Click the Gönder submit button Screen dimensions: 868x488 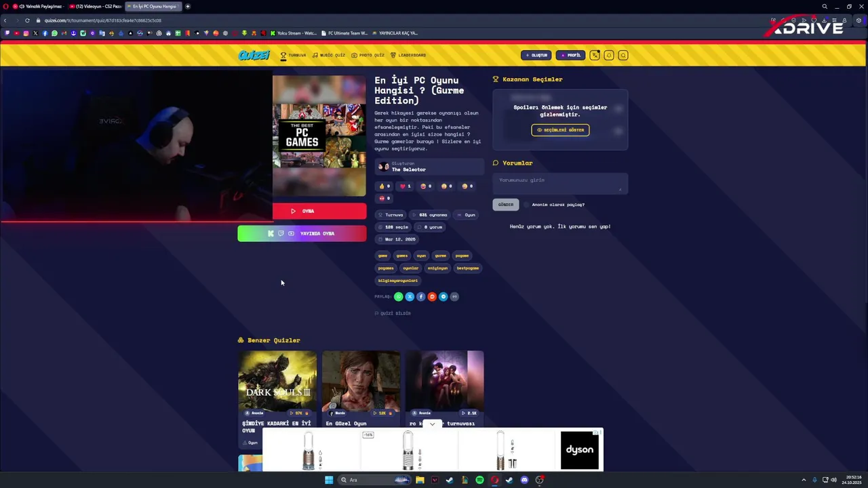(x=506, y=205)
